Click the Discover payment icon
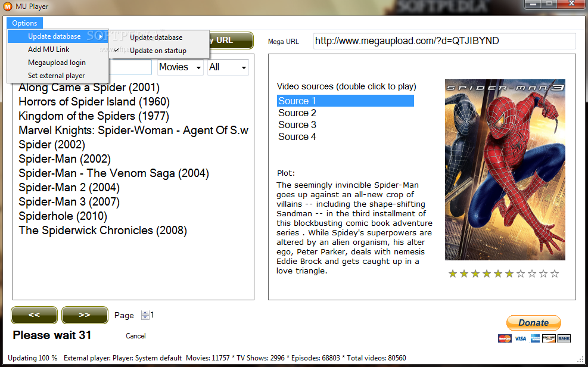This screenshot has width=588, height=367. pos(549,338)
